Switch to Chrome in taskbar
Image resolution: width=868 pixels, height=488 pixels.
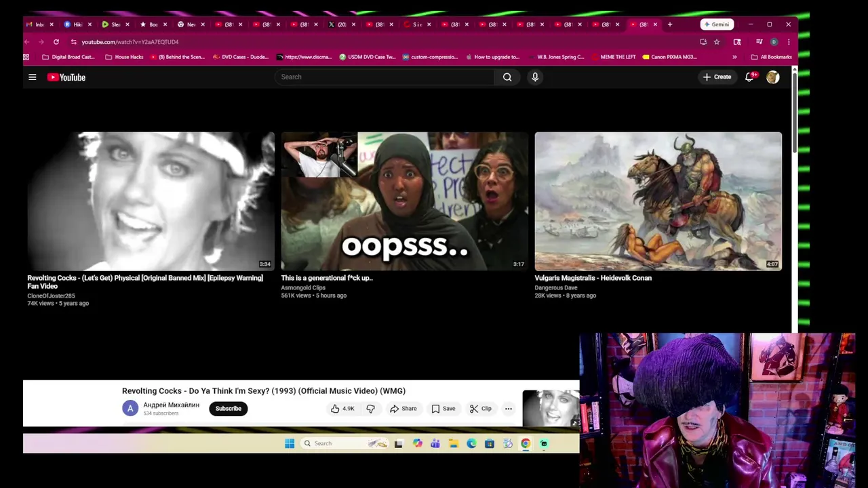526,443
